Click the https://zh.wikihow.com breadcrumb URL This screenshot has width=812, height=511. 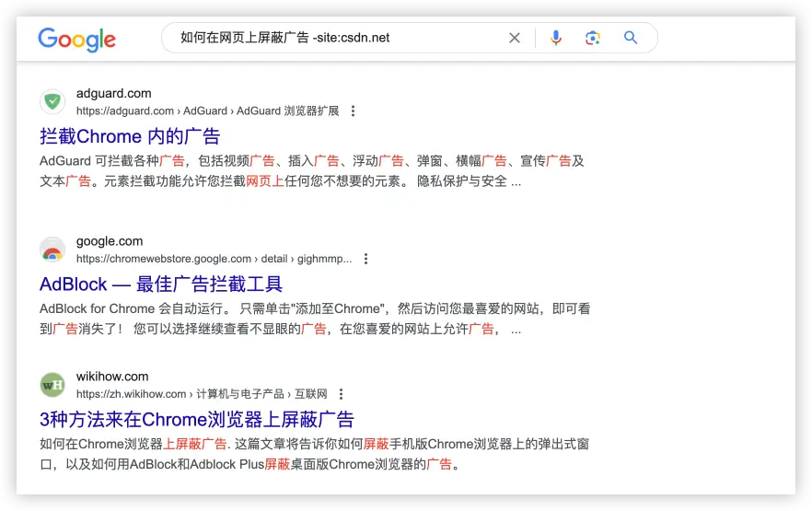[202, 394]
